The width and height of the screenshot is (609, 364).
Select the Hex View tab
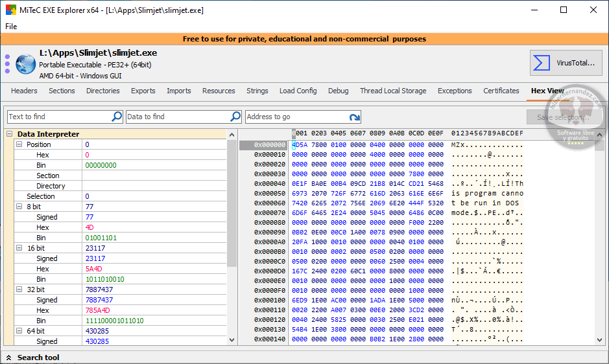547,91
